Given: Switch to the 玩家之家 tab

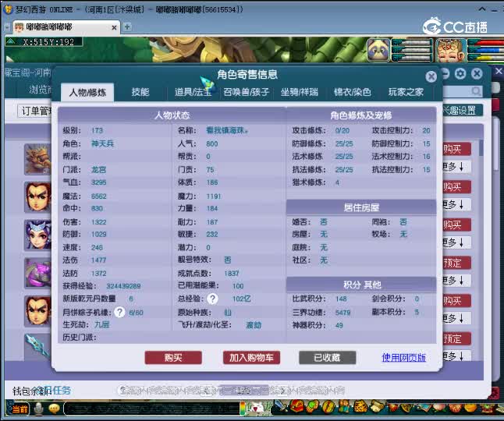Looking at the screenshot, I should [406, 92].
